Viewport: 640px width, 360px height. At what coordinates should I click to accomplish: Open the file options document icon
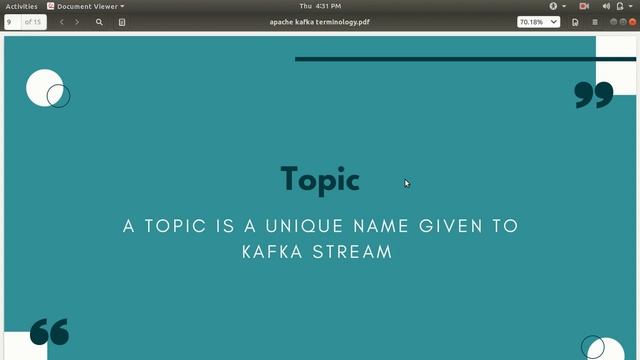(x=575, y=22)
